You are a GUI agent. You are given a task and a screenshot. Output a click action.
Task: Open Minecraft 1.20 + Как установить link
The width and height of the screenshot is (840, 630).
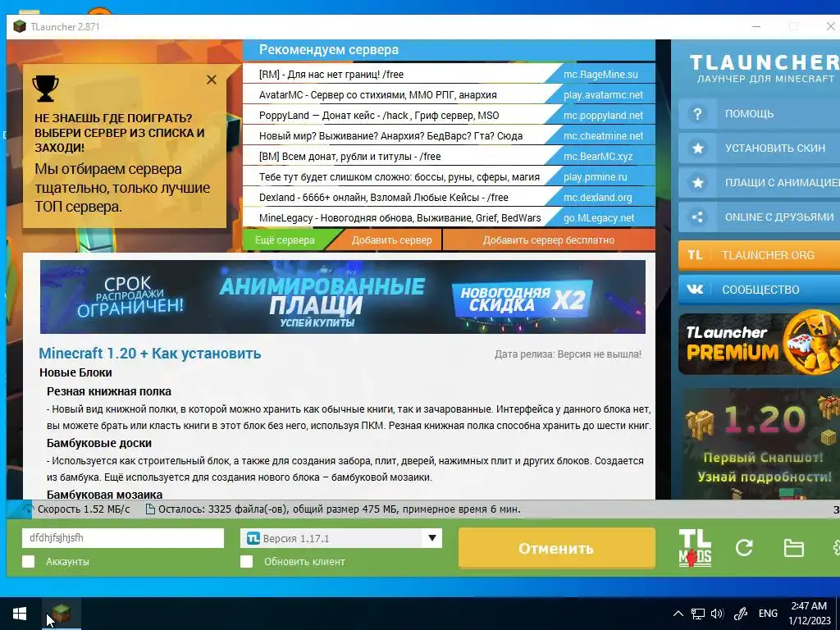click(150, 354)
